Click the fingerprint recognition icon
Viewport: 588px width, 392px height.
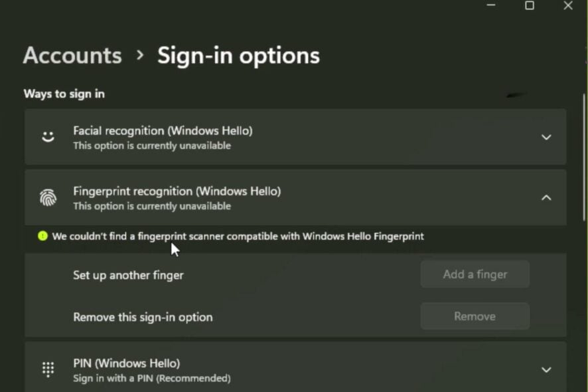pos(47,197)
